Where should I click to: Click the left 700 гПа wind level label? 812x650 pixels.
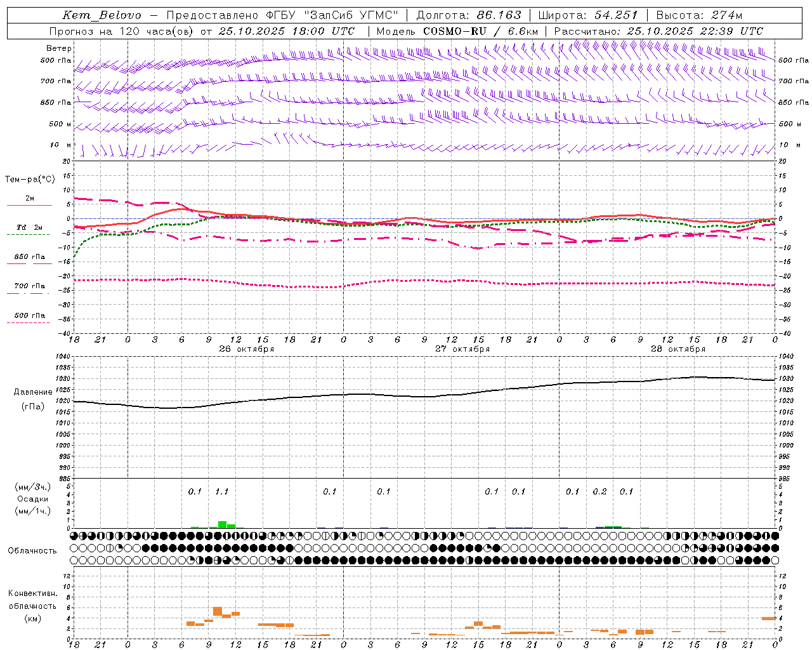pyautogui.click(x=56, y=81)
